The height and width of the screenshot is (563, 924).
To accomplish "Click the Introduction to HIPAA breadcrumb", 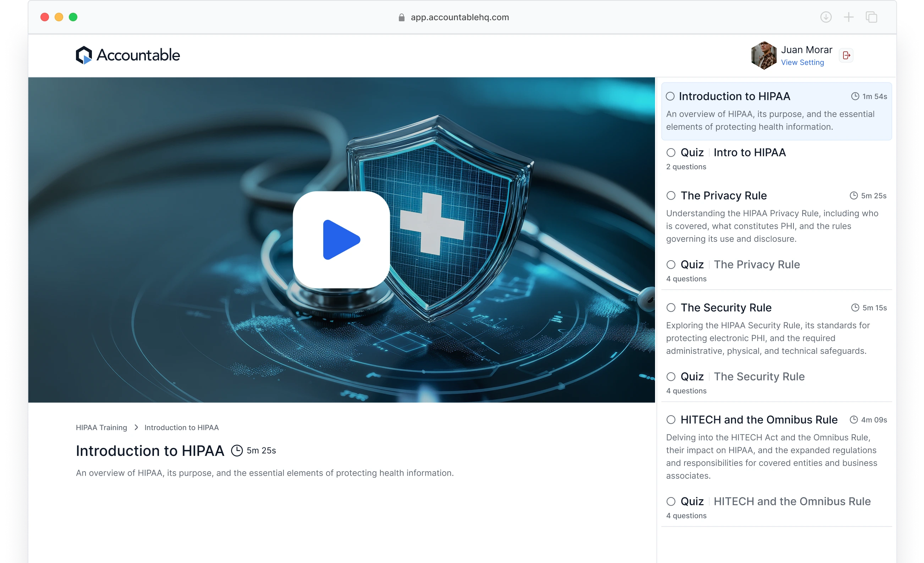I will 182,428.
